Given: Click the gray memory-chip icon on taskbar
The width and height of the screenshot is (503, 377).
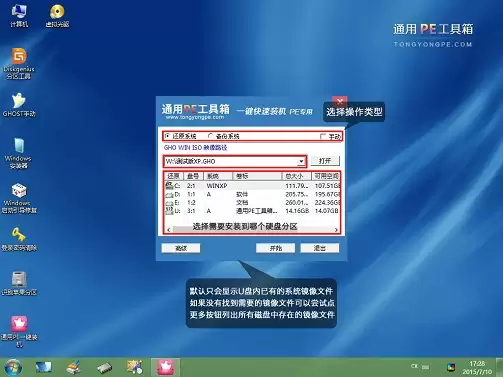Looking at the screenshot, I should 105,368.
